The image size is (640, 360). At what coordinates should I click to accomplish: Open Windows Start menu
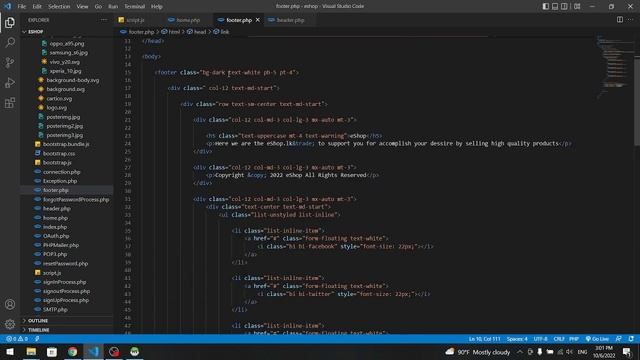click(10, 352)
